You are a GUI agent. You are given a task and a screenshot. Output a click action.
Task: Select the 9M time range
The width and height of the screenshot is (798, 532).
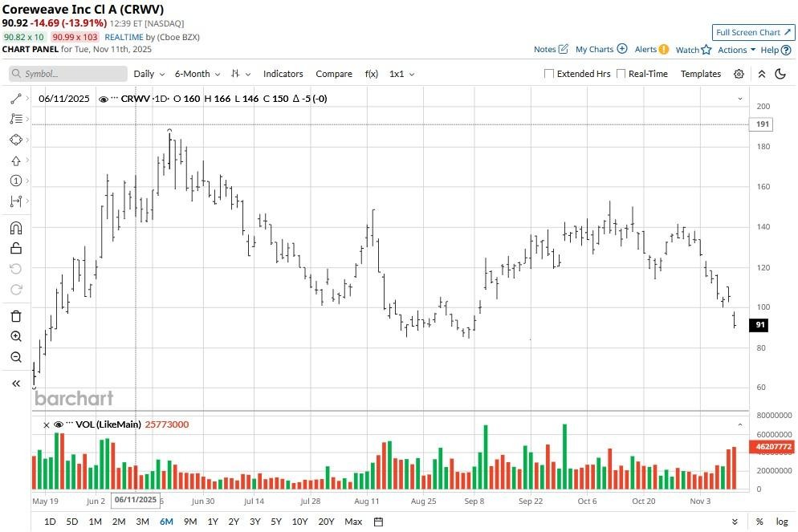coord(190,522)
